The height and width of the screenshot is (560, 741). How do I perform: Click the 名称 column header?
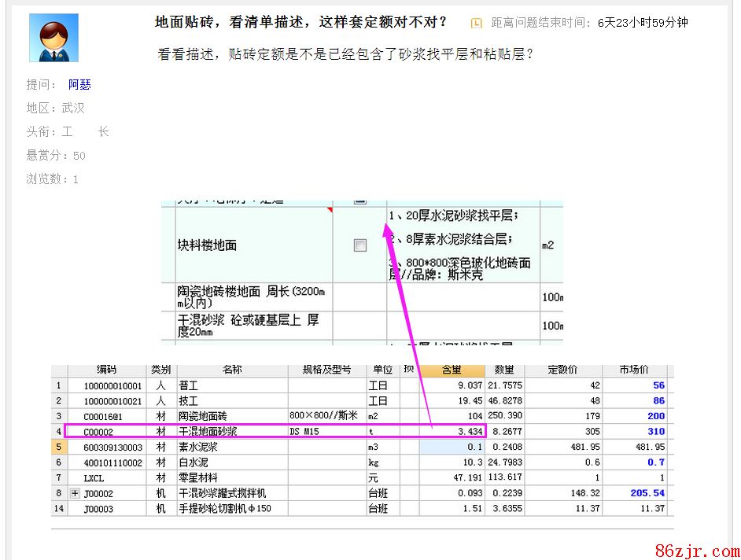coord(232,370)
